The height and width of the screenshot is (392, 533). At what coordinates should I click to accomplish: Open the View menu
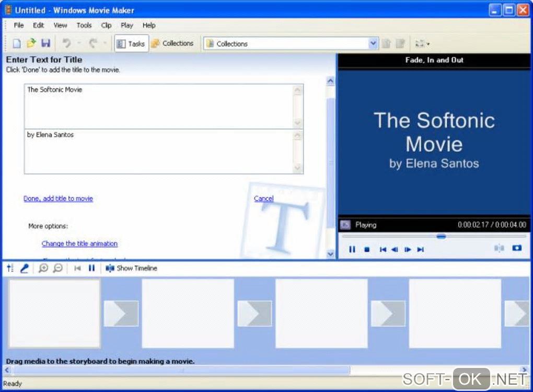click(60, 25)
